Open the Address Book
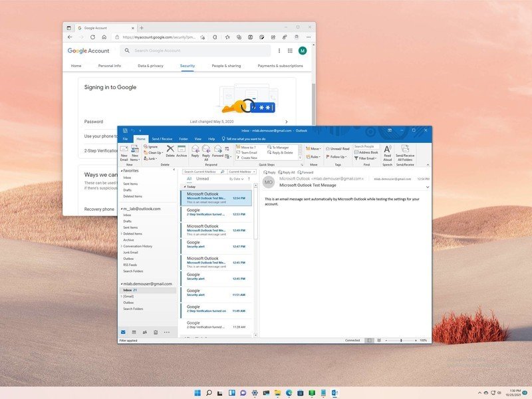This screenshot has width=532, height=399. pos(366,152)
